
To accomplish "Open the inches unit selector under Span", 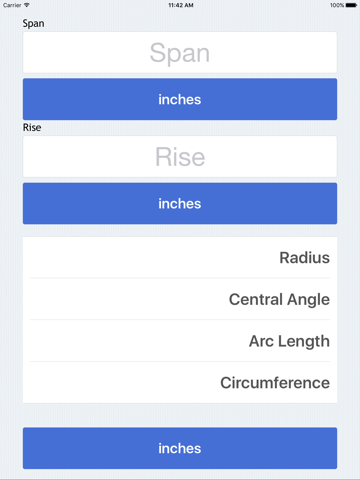I will click(x=180, y=99).
